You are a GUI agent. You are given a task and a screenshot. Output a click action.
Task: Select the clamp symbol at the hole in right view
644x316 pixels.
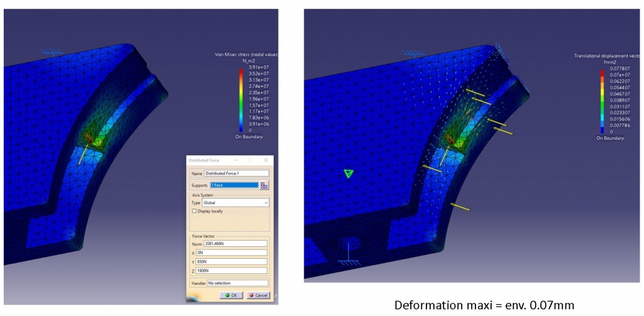(x=348, y=254)
